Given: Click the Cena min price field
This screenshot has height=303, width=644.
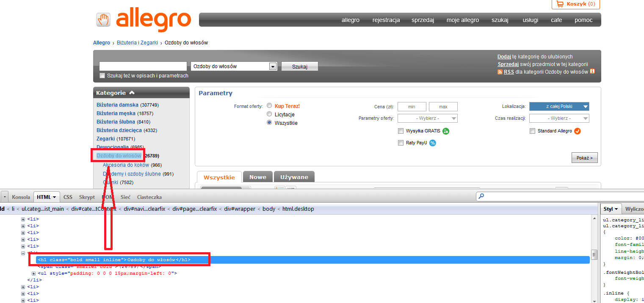Looking at the screenshot, I should 412,107.
